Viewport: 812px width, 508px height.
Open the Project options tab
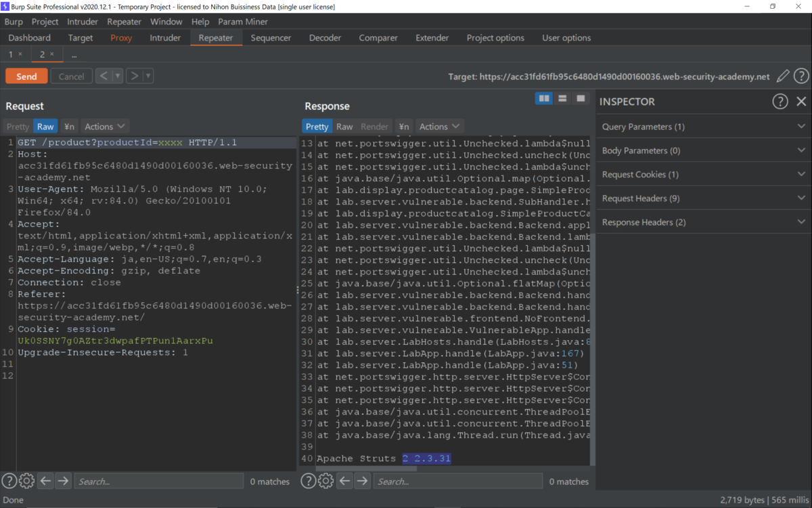(x=495, y=38)
